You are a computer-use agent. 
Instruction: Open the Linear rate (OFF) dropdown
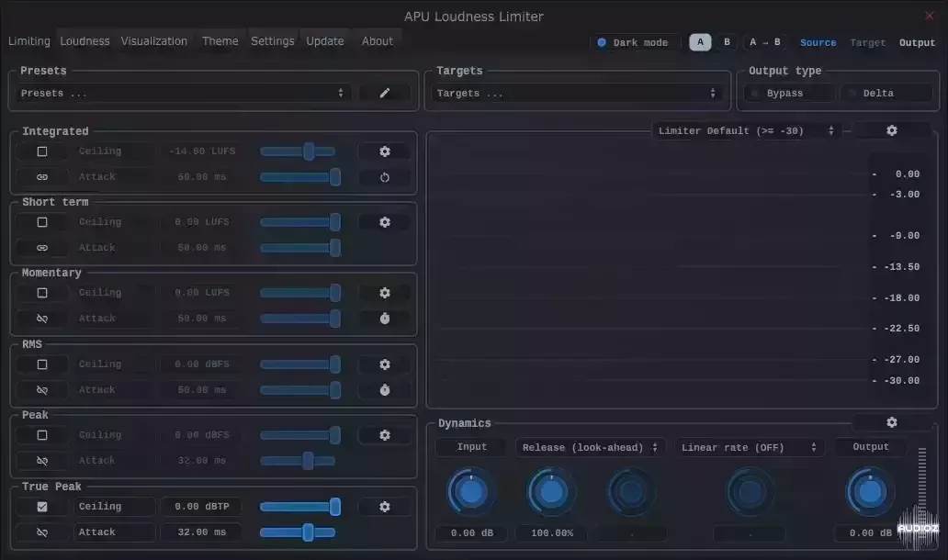(x=750, y=447)
